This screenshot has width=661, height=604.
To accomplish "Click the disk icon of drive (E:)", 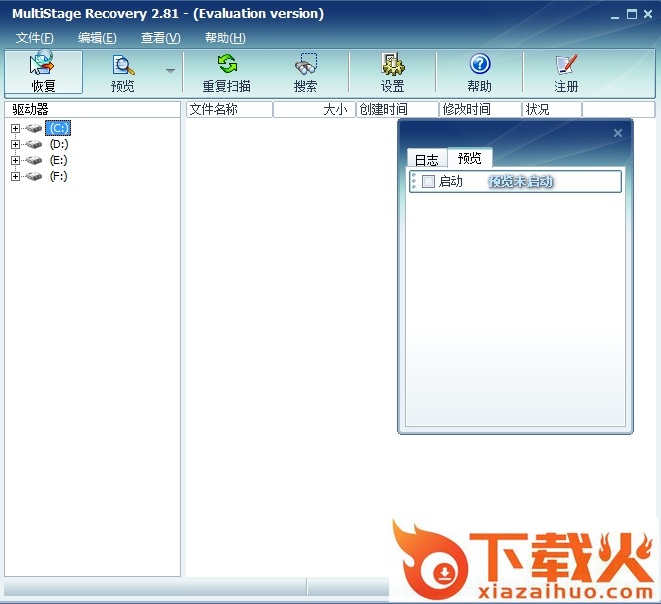I will click(x=34, y=161).
